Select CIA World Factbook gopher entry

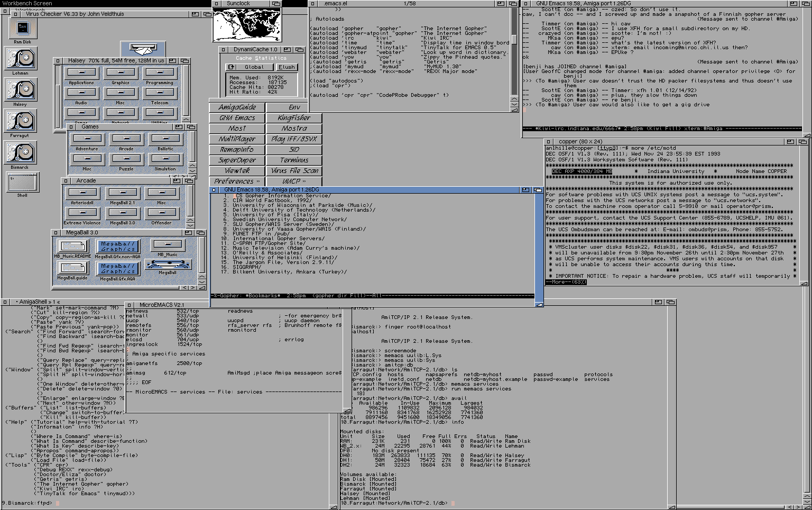pyautogui.click(x=272, y=201)
